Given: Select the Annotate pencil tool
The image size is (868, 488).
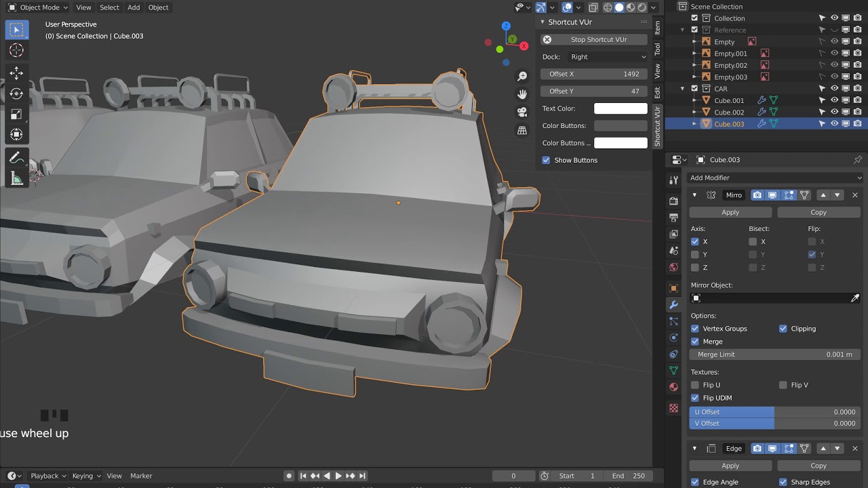Looking at the screenshot, I should 16,158.
